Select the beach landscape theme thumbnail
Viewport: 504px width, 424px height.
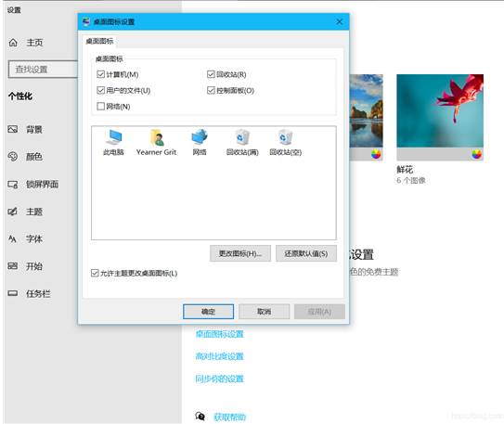tap(366, 117)
